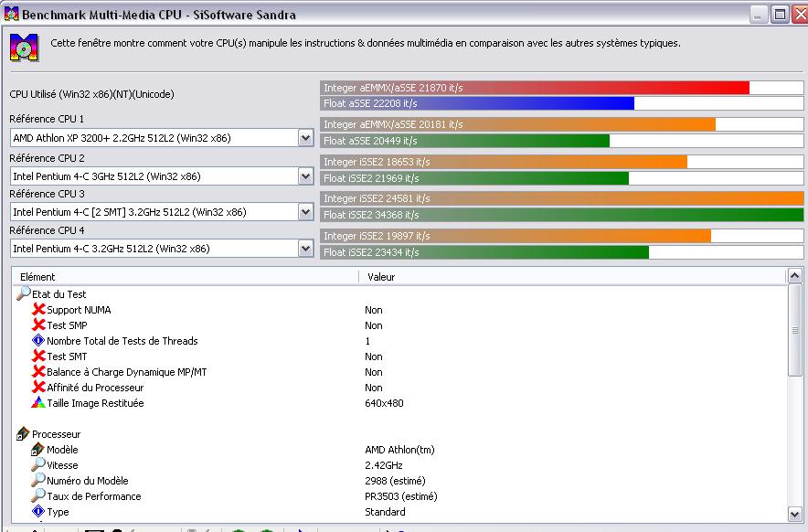Click the blue Float aSSE 22208 it/s bar
Image resolution: width=808 pixels, height=532 pixels.
pos(477,103)
